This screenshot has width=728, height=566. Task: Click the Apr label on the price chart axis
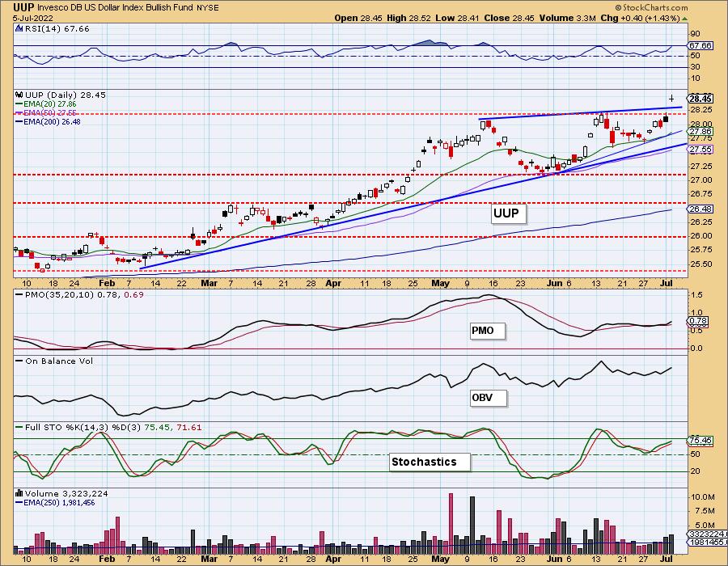pyautogui.click(x=333, y=284)
